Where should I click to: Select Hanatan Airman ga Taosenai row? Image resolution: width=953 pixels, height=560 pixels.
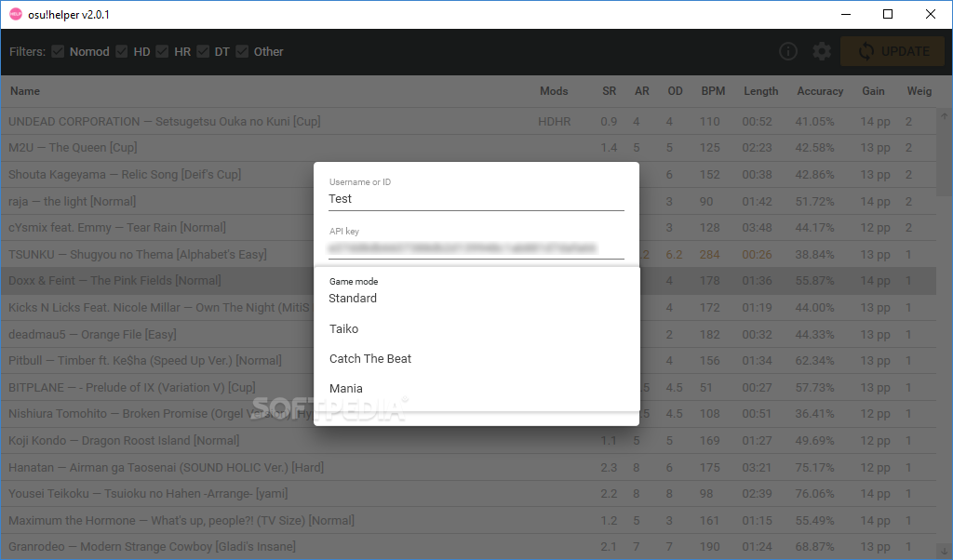coord(469,467)
